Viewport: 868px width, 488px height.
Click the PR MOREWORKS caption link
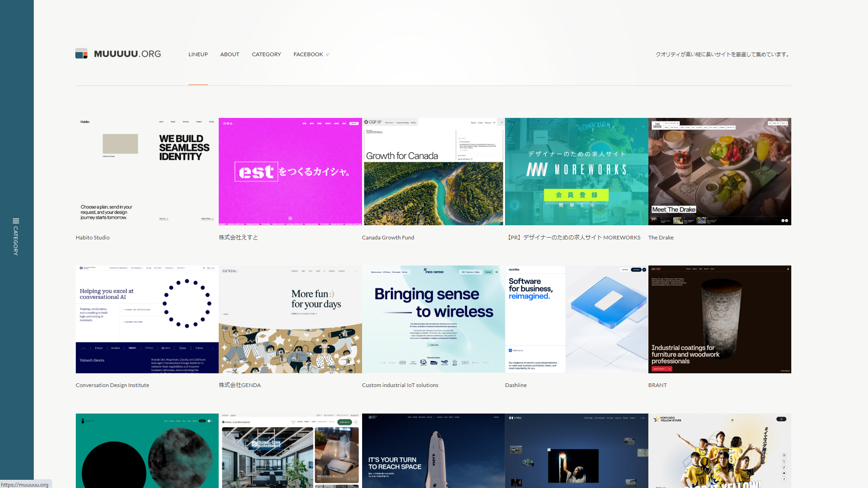click(x=574, y=238)
